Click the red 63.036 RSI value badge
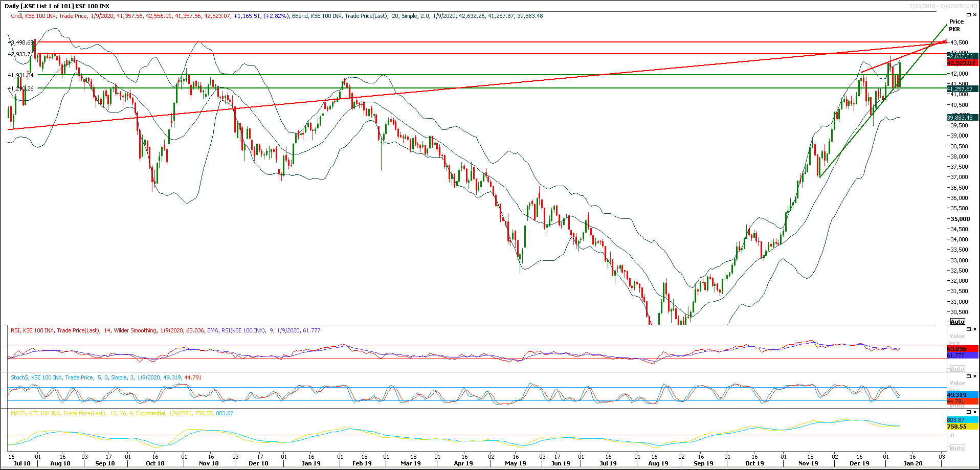980x470 pixels. coord(959,348)
